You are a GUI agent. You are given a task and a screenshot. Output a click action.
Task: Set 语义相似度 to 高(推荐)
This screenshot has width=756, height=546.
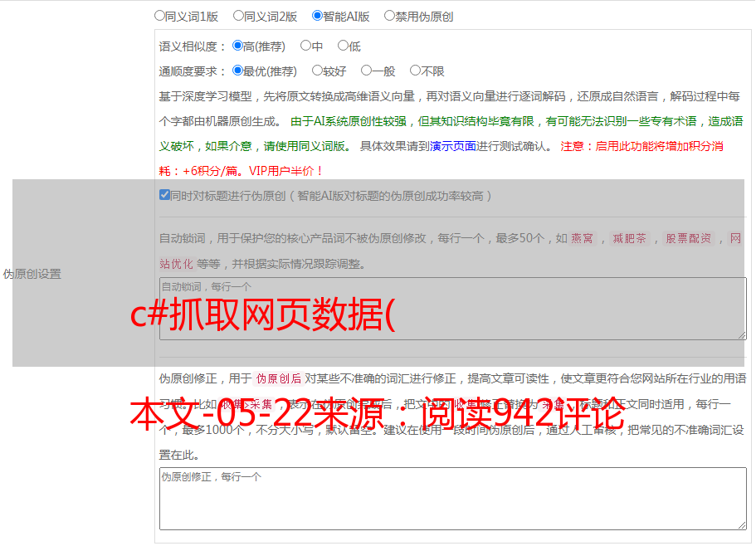point(237,46)
